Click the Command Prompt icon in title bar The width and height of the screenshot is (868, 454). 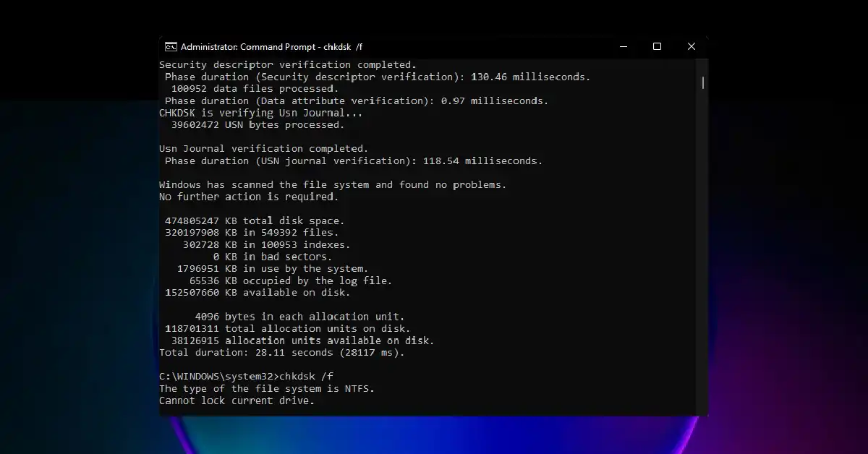(x=171, y=47)
